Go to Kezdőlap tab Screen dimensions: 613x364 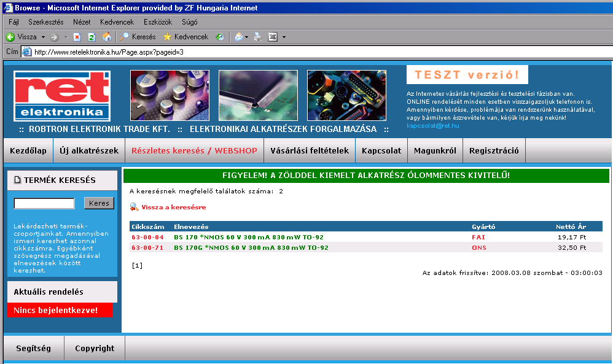(x=28, y=150)
